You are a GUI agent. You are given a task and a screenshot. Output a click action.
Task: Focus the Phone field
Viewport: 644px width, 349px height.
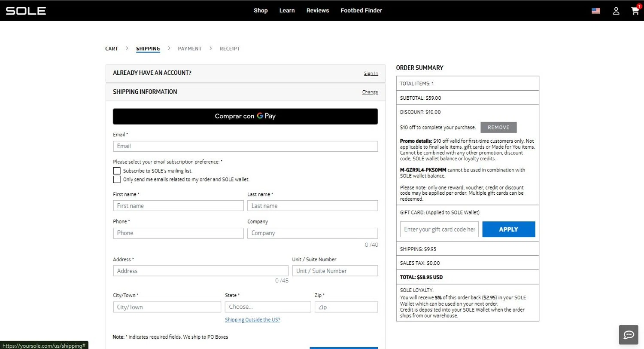[x=178, y=233]
